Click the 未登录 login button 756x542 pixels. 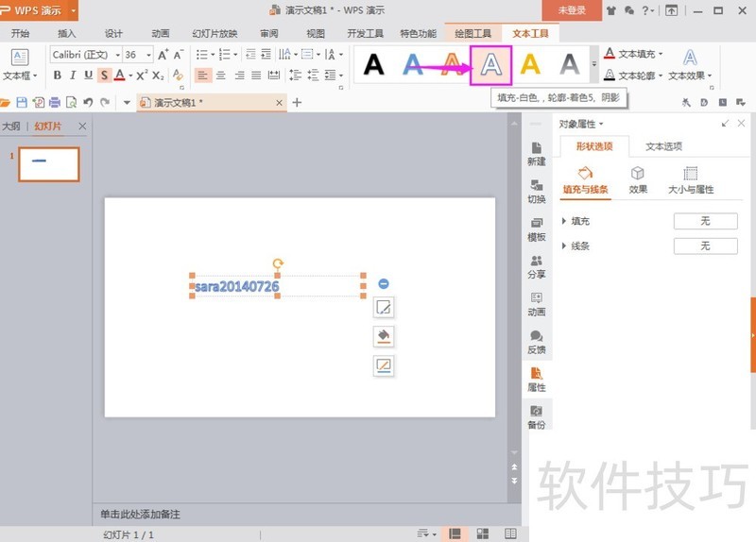[572, 10]
